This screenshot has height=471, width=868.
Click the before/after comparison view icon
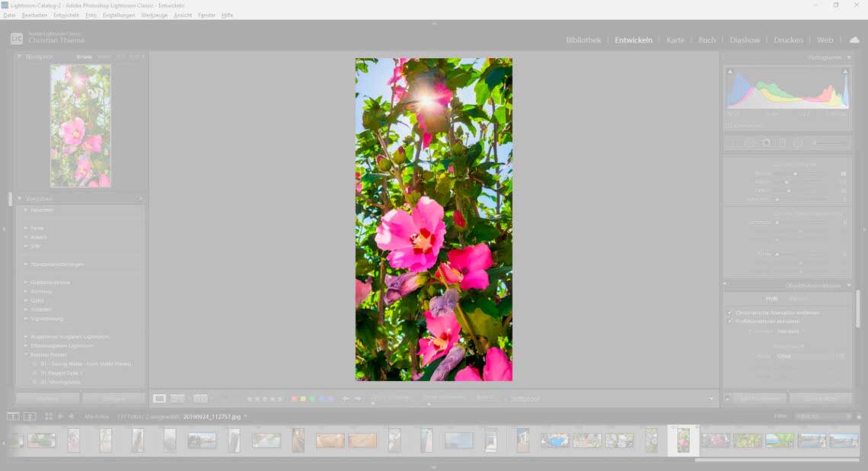177,399
